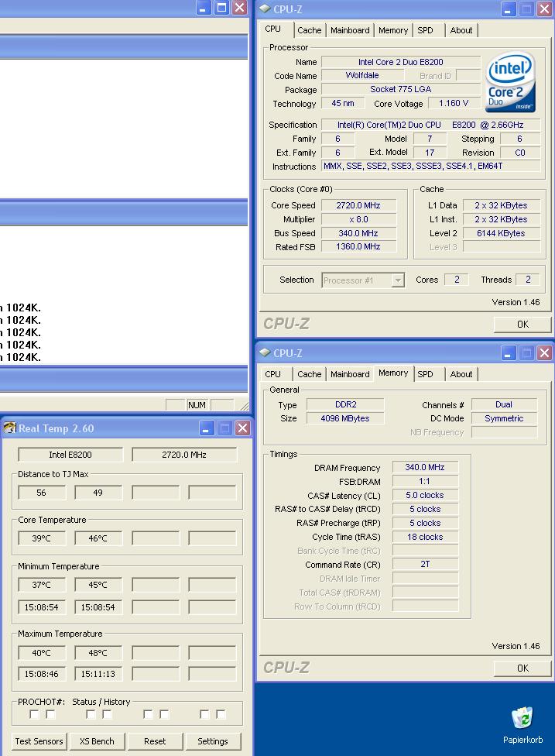Image resolution: width=555 pixels, height=756 pixels.
Task: Close the top CPU-Z window
Action: tap(544, 9)
